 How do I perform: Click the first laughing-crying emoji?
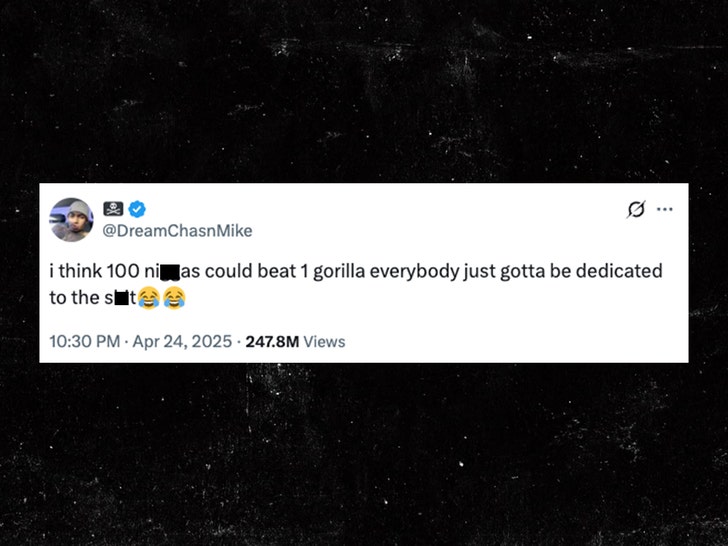(x=149, y=297)
